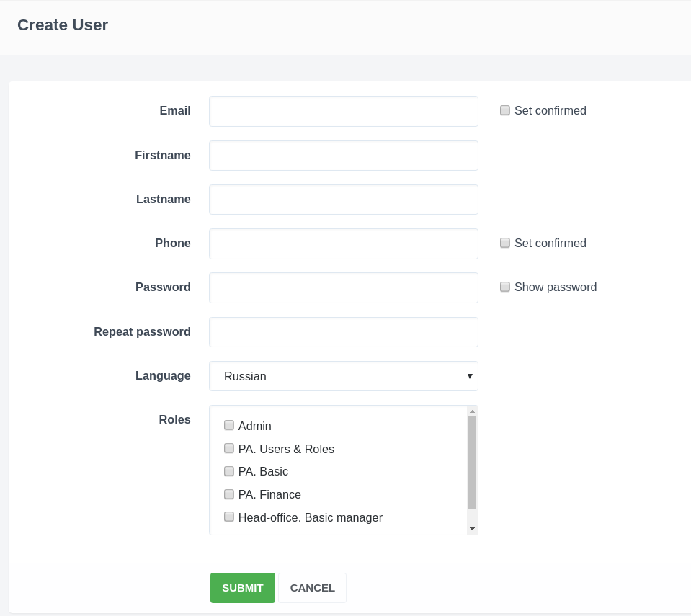Click into the Lastname field
Image resolution: width=691 pixels, height=616 pixels.
tap(343, 200)
